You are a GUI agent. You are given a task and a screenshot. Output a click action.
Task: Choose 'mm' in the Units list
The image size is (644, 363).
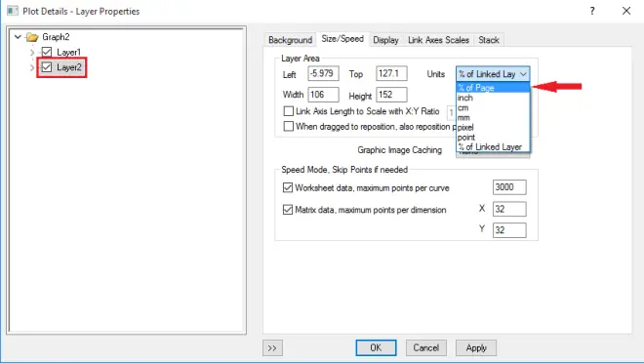pyautogui.click(x=493, y=117)
